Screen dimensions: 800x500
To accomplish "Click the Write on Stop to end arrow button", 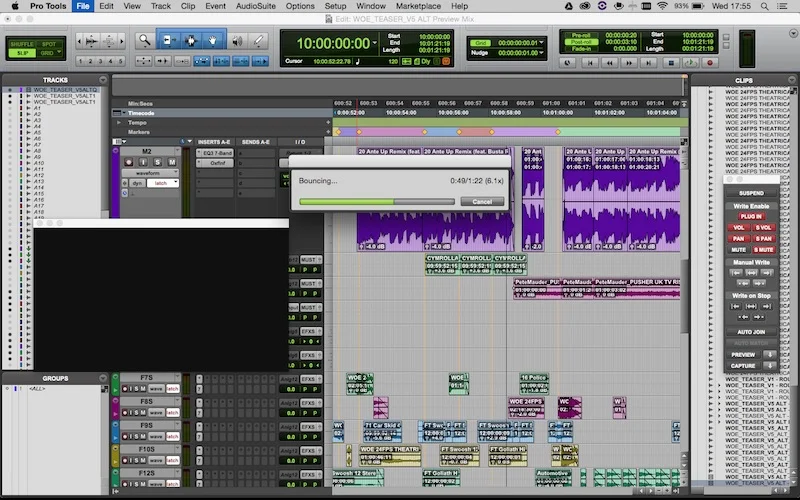I will pos(766,307).
